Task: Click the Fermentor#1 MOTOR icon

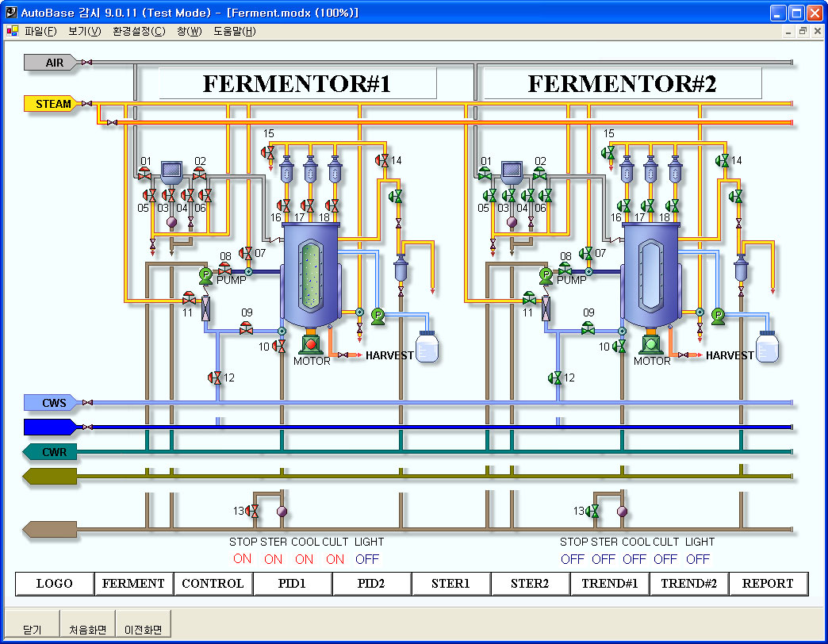Action: coord(311,343)
